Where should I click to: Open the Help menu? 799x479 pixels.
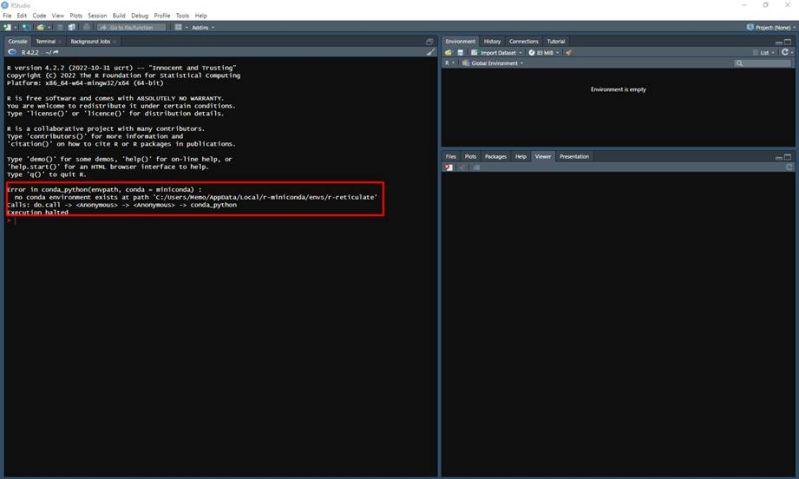[x=201, y=16]
